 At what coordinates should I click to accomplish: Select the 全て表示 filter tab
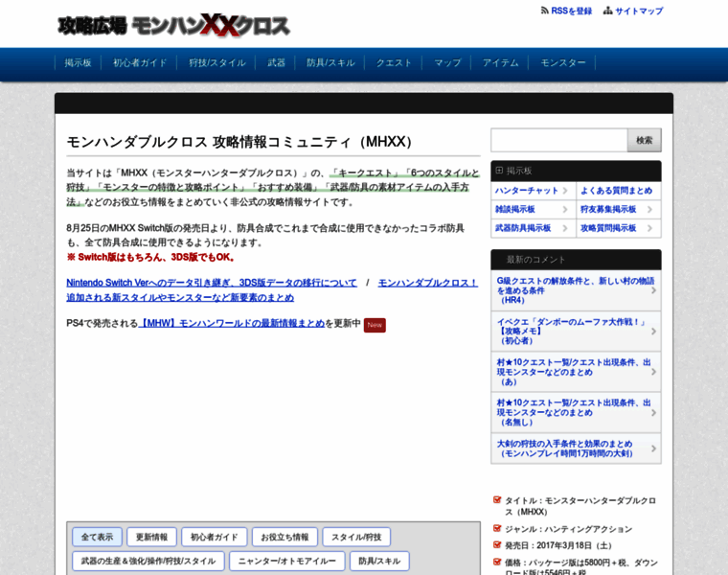97,537
